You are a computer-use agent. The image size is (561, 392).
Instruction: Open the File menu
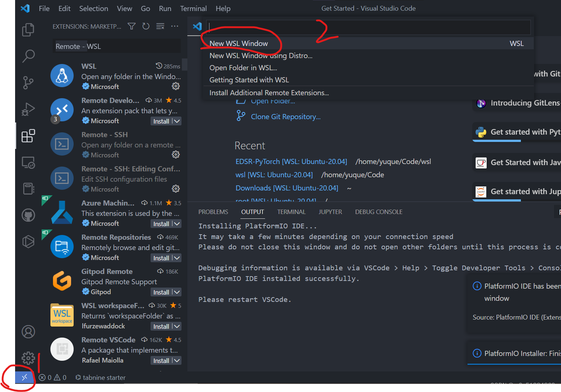tap(44, 8)
